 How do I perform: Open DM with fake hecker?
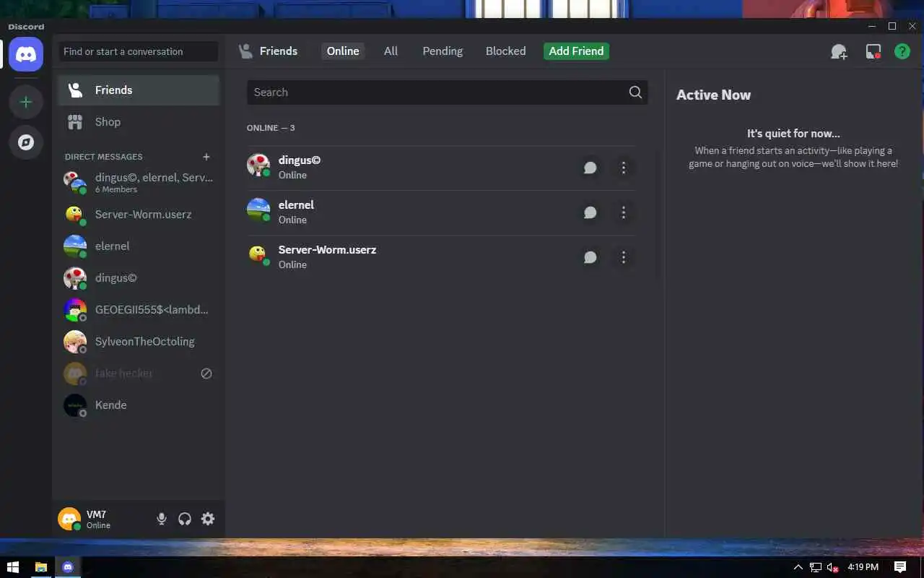click(139, 374)
